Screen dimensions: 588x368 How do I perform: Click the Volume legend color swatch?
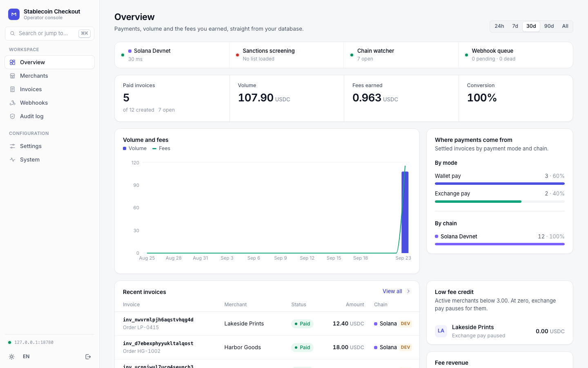click(125, 149)
